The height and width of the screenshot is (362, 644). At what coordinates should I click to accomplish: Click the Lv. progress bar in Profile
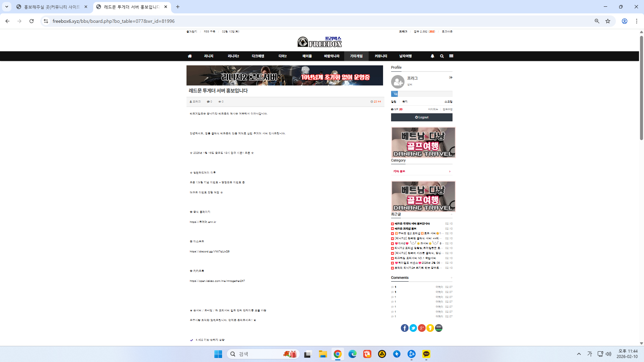click(422, 94)
